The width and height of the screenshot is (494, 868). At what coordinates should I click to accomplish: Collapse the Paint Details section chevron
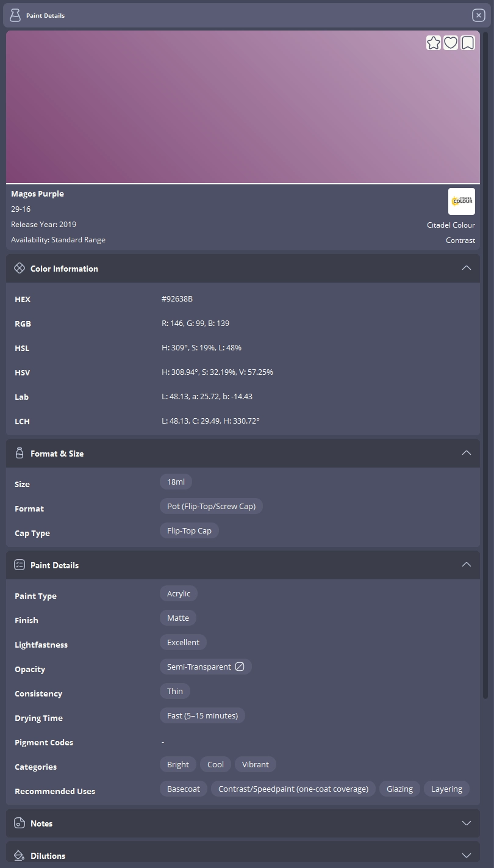467,565
